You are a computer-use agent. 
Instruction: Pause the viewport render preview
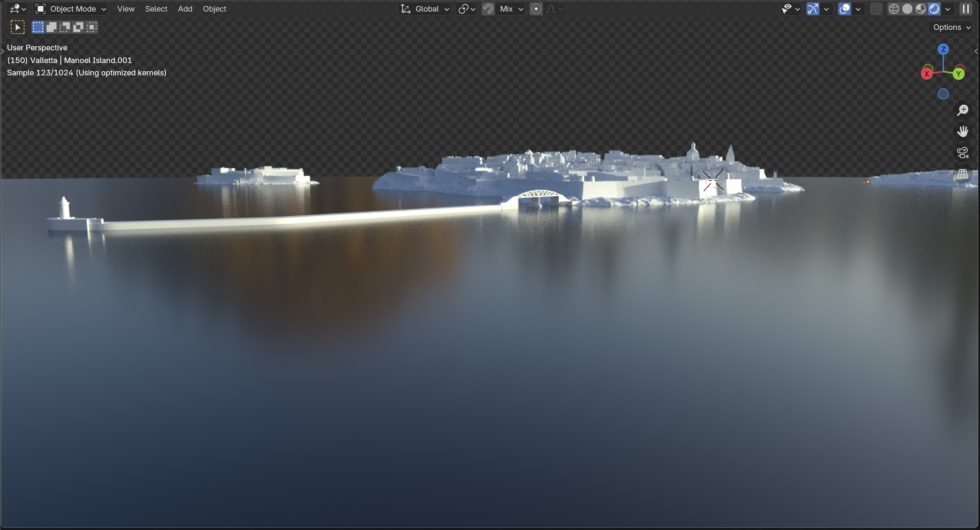(x=966, y=9)
